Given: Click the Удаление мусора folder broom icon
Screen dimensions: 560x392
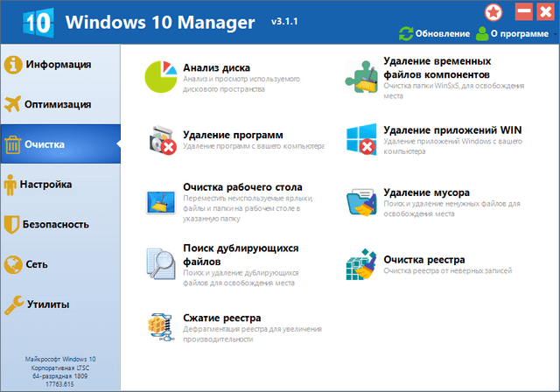Looking at the screenshot, I should [361, 202].
